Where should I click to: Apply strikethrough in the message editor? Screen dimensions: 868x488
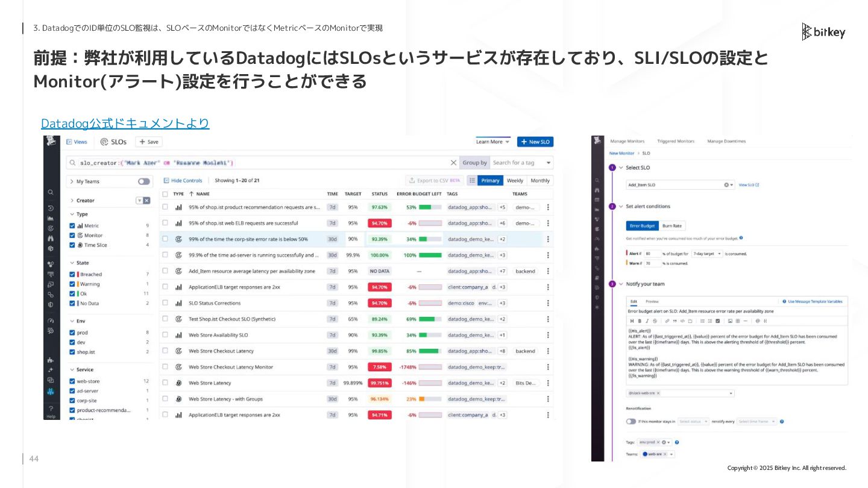tap(655, 321)
